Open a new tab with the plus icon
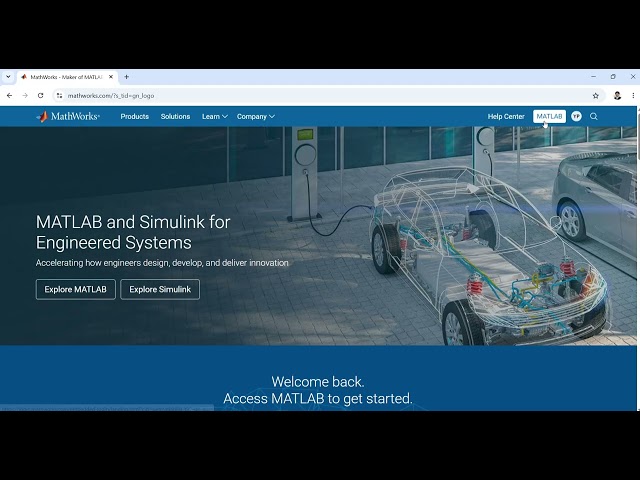 pyautogui.click(x=127, y=77)
